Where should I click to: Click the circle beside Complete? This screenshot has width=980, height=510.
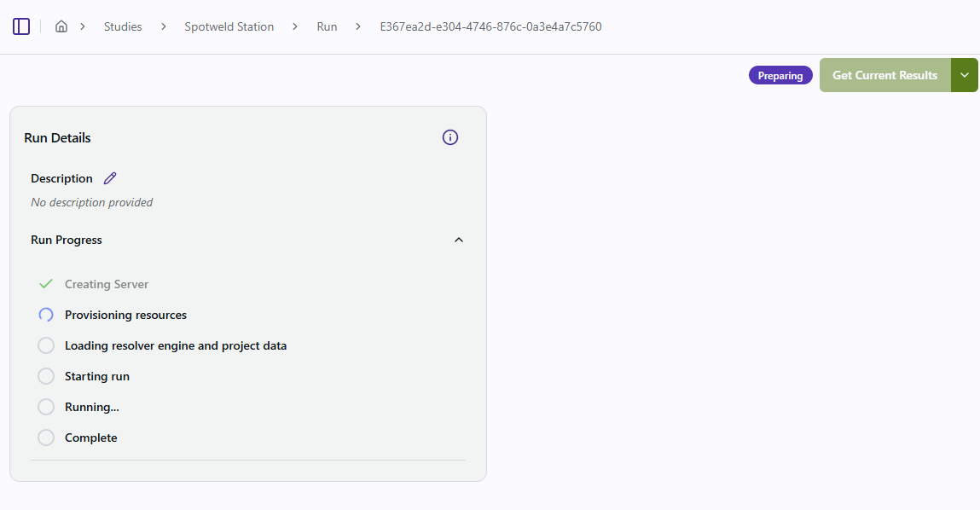coord(45,438)
